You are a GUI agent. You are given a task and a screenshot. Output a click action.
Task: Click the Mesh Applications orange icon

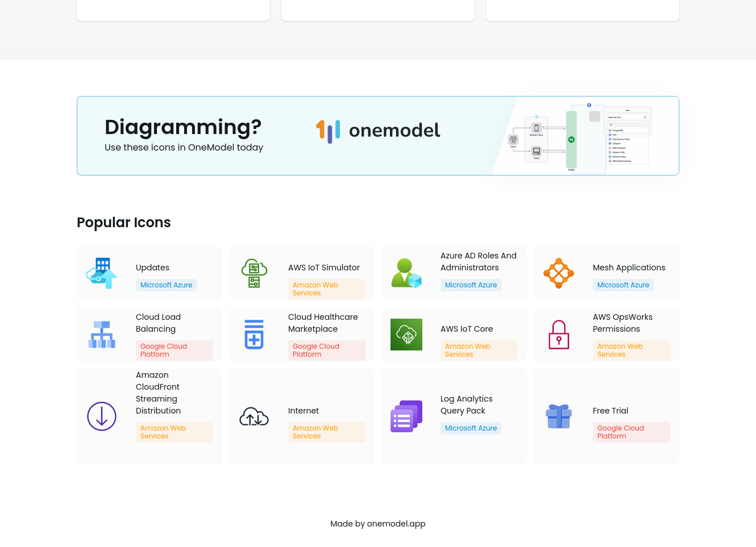[x=559, y=273]
